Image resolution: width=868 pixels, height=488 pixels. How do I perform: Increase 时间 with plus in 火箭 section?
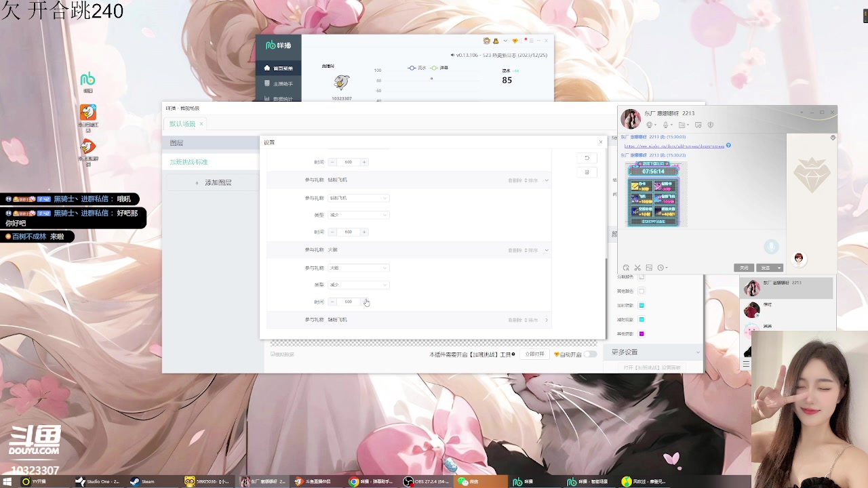[x=364, y=302]
